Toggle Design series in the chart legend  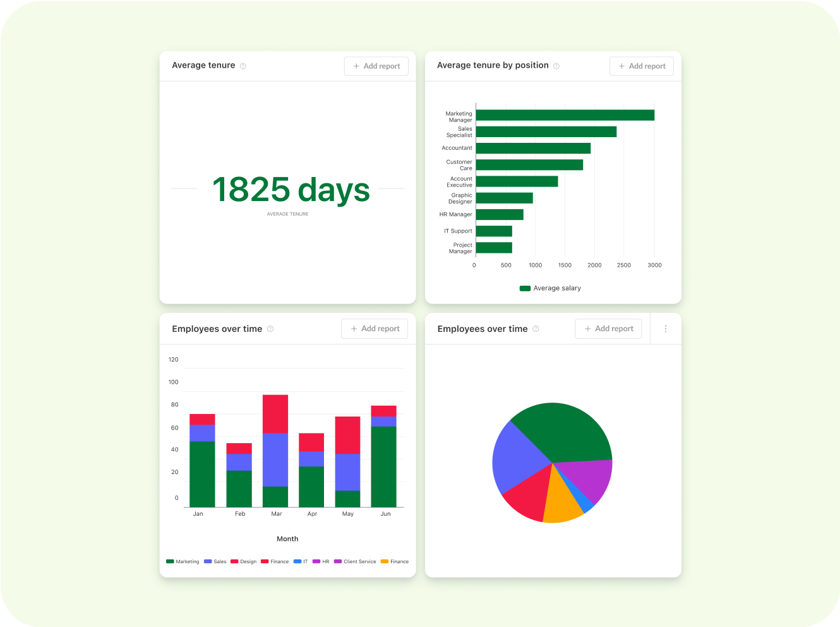coord(244,561)
